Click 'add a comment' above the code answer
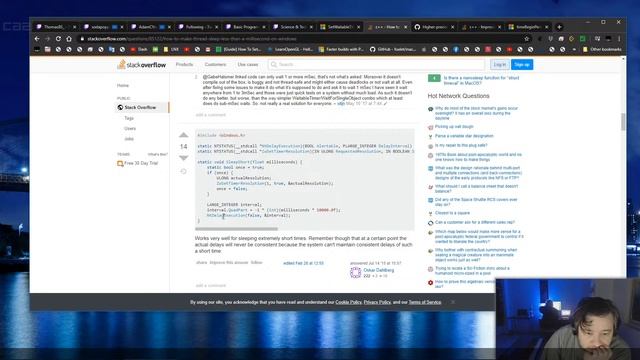640x360 pixels. pos(211,115)
